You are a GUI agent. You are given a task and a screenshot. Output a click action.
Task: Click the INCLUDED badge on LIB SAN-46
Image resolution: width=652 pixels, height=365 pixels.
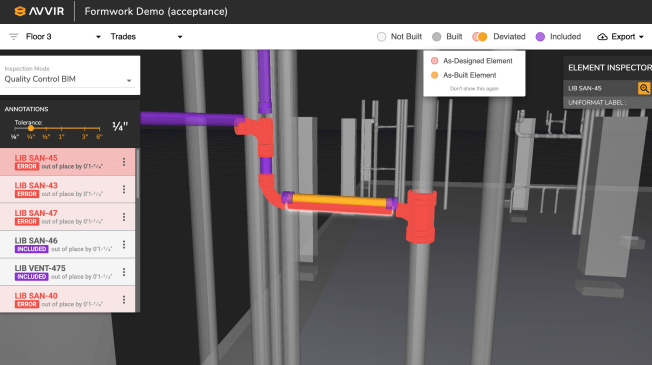point(32,249)
